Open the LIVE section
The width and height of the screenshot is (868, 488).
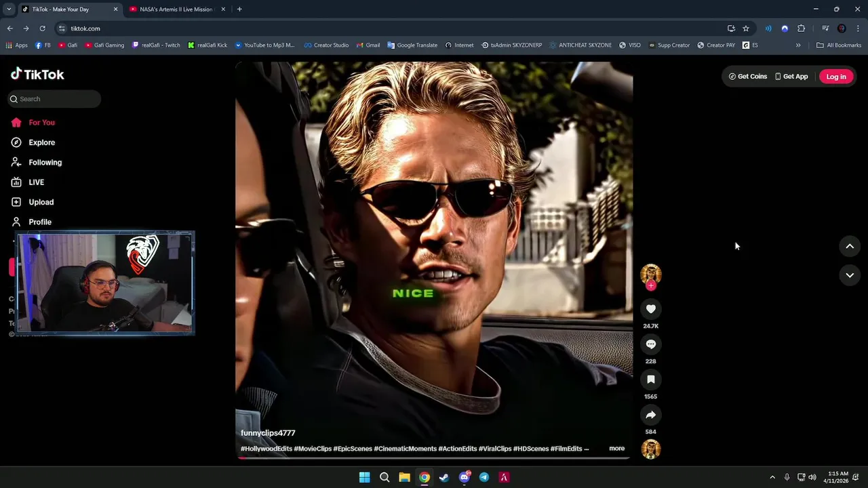coord(28,182)
